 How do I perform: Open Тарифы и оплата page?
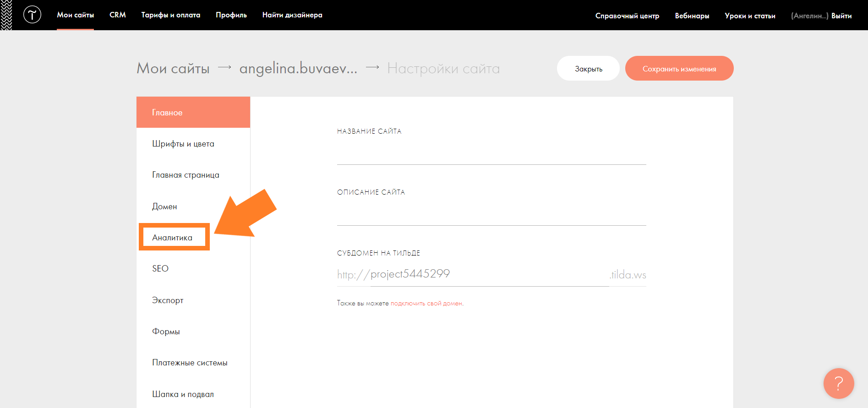click(170, 15)
